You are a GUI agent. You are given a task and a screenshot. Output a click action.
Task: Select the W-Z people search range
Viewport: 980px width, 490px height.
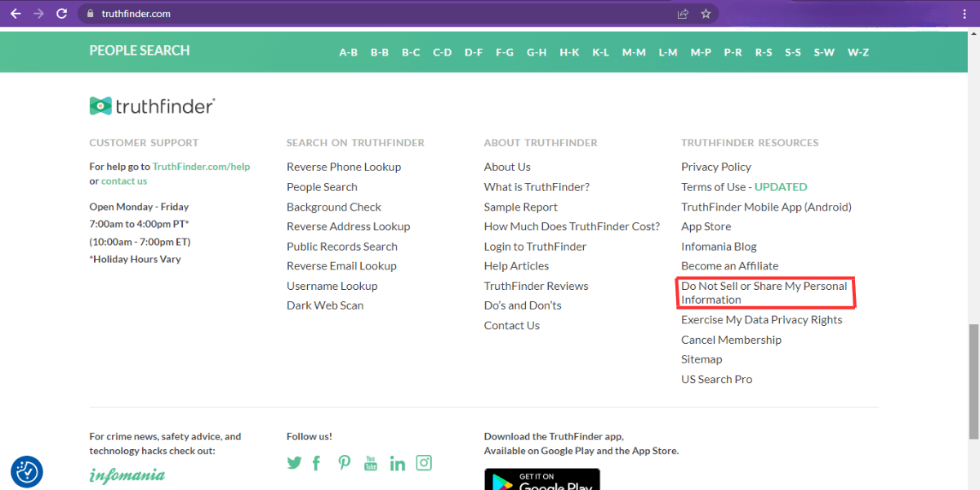click(x=858, y=52)
